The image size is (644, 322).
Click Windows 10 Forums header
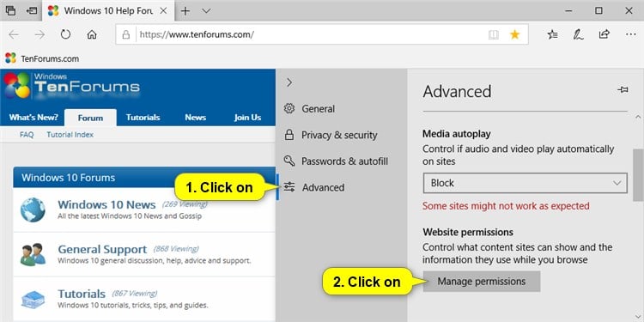[x=144, y=178]
